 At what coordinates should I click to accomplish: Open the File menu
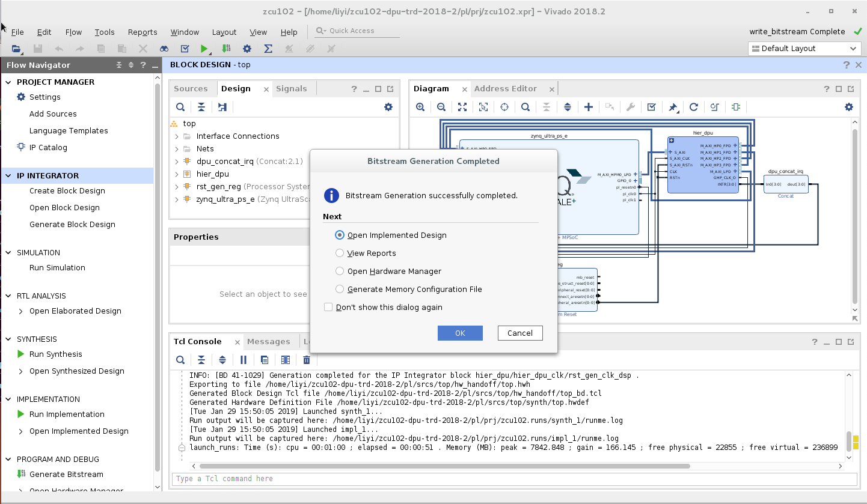[x=17, y=32]
